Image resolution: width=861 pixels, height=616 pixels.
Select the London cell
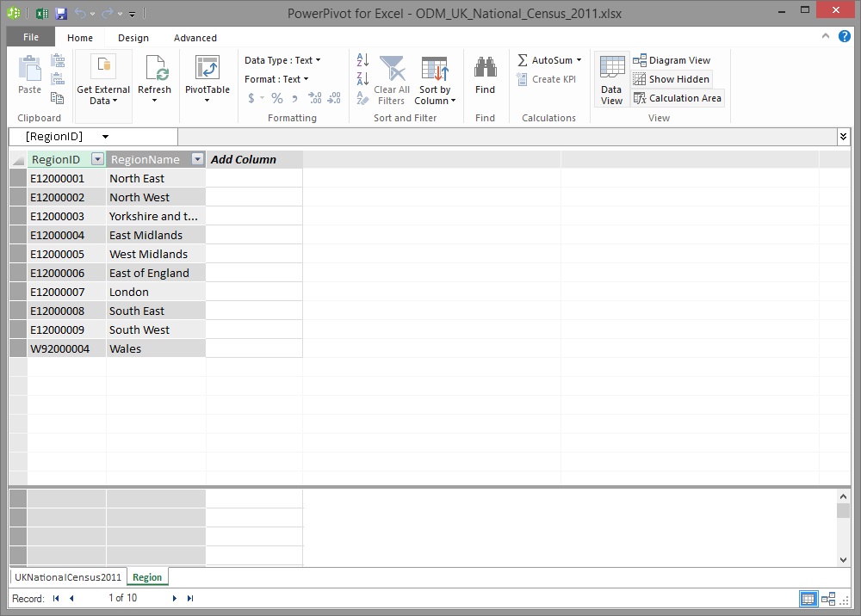(156, 292)
